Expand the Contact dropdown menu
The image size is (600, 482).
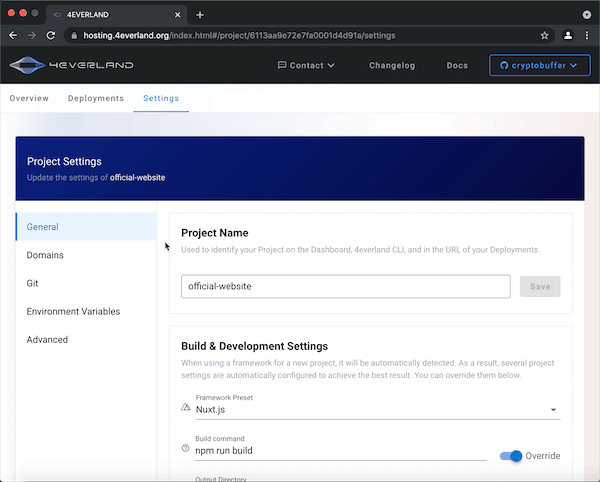tap(306, 65)
